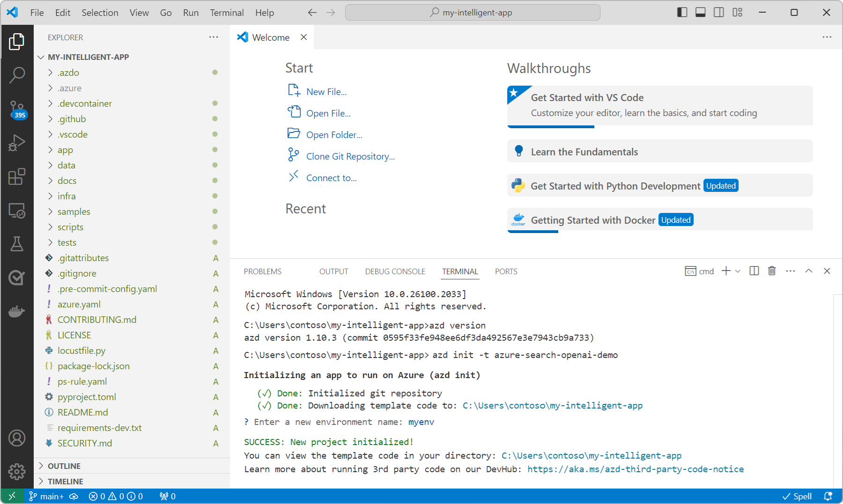The width and height of the screenshot is (843, 504).
Task: Toggle the primary sidebar visibility
Action: [x=682, y=13]
